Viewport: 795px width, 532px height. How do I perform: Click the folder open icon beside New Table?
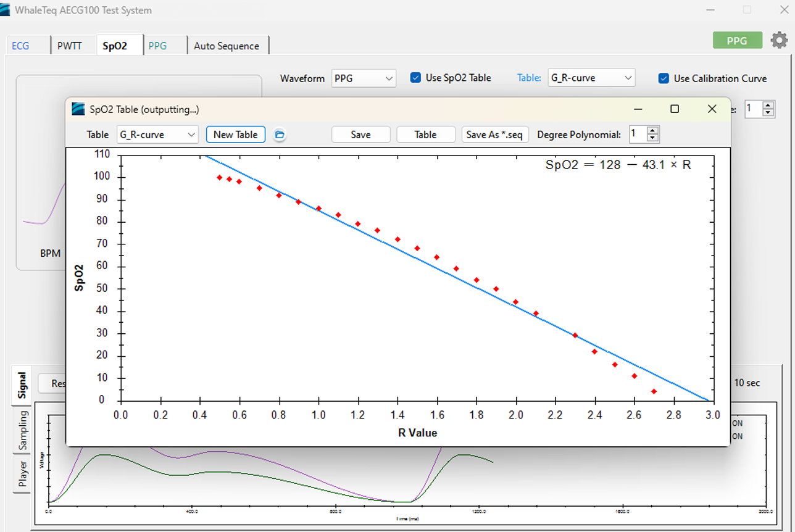pos(279,135)
